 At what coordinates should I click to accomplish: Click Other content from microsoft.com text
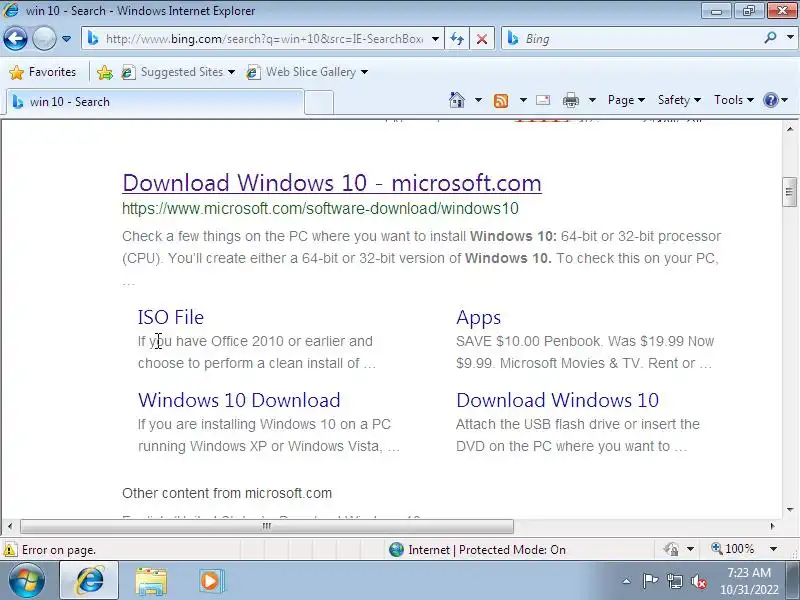coord(227,493)
